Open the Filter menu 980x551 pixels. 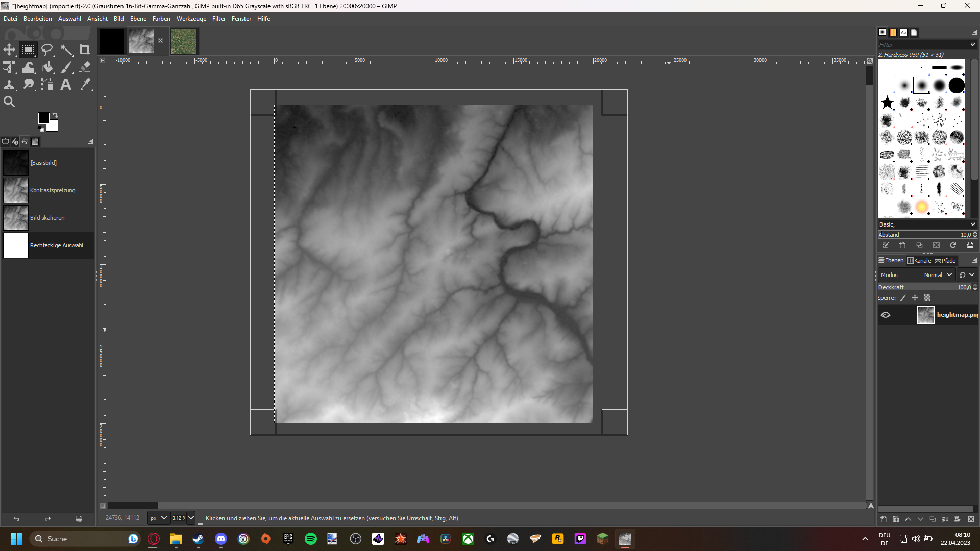point(218,19)
